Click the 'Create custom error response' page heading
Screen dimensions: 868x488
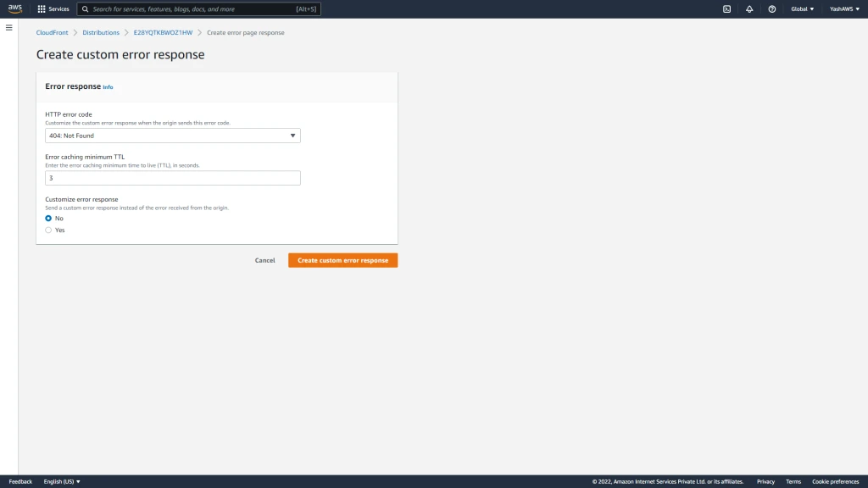pyautogui.click(x=120, y=54)
